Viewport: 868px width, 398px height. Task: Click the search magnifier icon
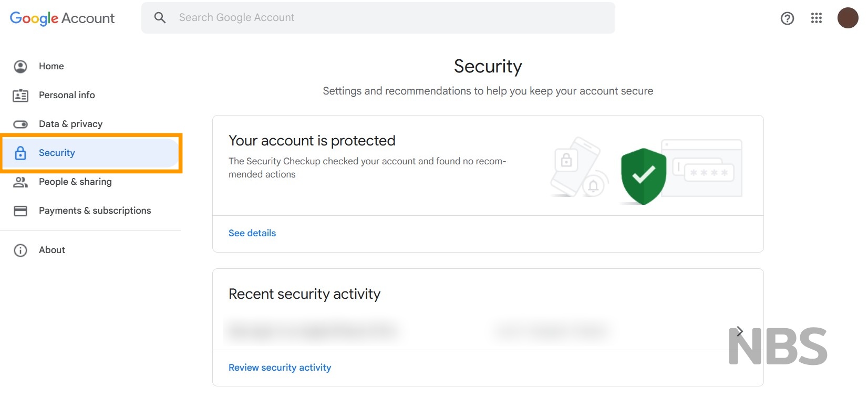[160, 18]
